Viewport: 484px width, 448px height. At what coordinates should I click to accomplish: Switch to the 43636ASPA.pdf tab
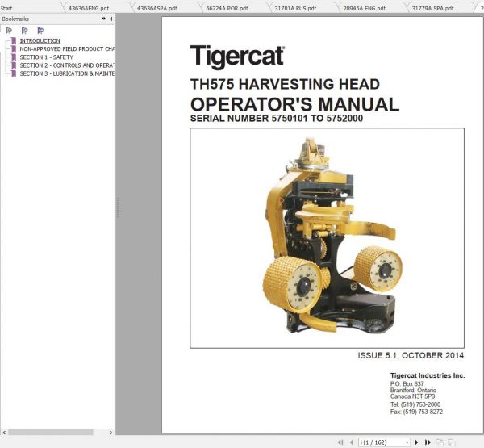point(157,8)
